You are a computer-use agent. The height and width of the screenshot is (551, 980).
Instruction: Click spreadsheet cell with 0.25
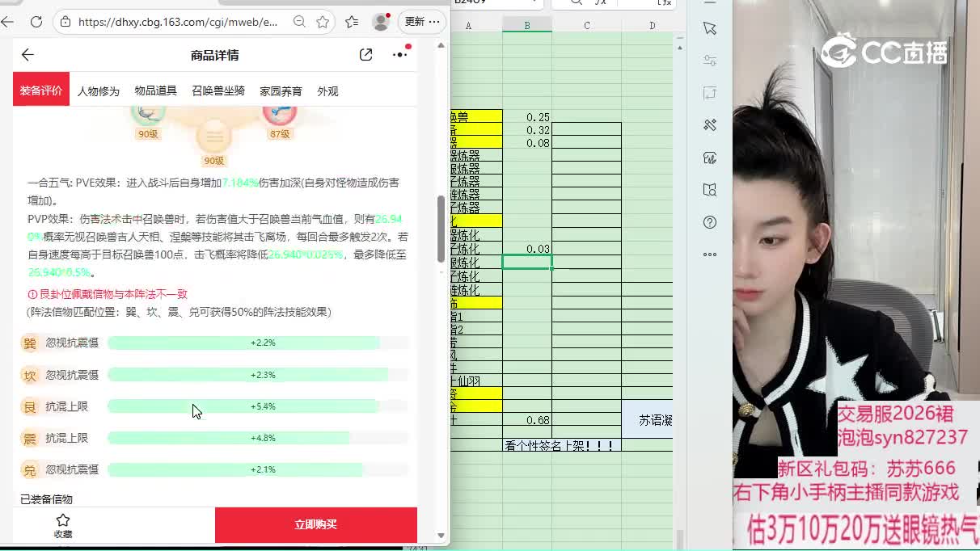(527, 117)
